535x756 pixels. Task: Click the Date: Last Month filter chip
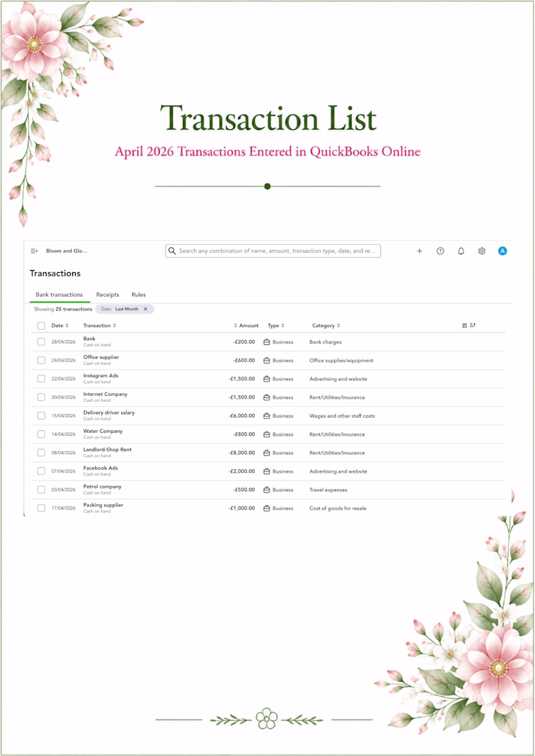pos(124,309)
